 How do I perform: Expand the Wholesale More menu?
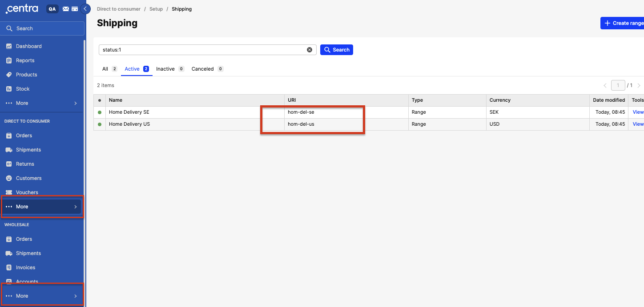tap(42, 296)
